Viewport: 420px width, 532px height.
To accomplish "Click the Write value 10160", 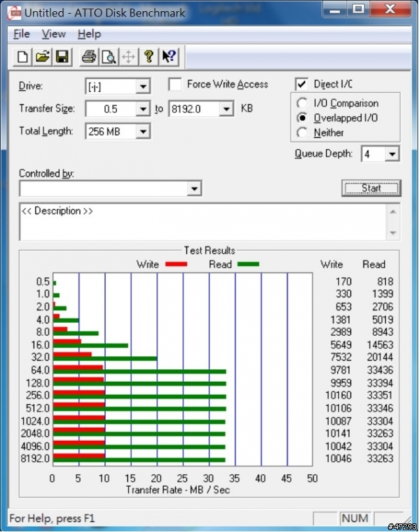I will [x=339, y=396].
